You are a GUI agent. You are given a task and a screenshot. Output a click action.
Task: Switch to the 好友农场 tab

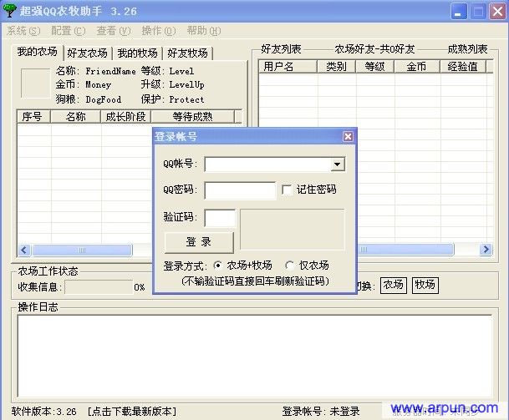click(x=87, y=53)
